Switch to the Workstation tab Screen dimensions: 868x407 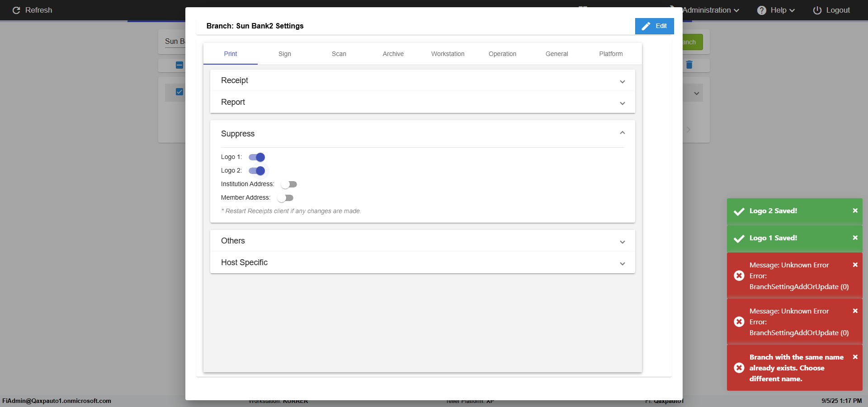coord(448,54)
